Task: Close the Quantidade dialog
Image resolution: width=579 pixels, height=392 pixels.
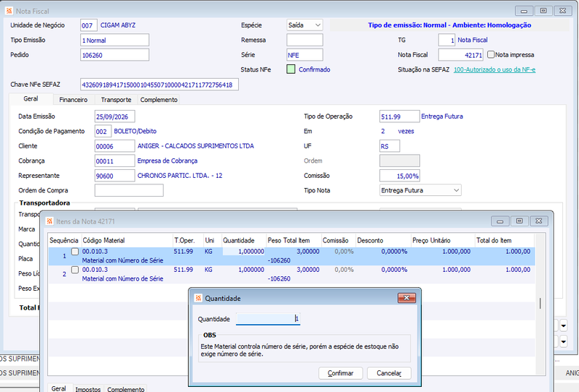Action: (x=407, y=297)
